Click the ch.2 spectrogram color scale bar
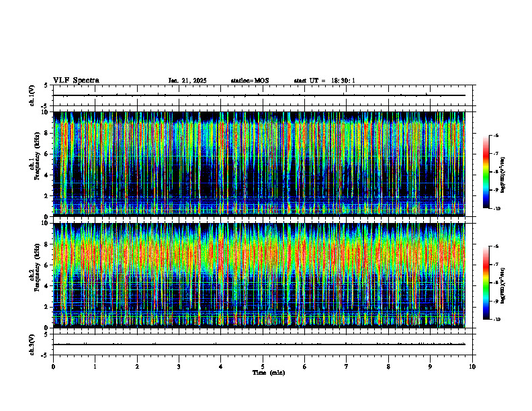The width and height of the screenshot is (532, 411). 486,283
